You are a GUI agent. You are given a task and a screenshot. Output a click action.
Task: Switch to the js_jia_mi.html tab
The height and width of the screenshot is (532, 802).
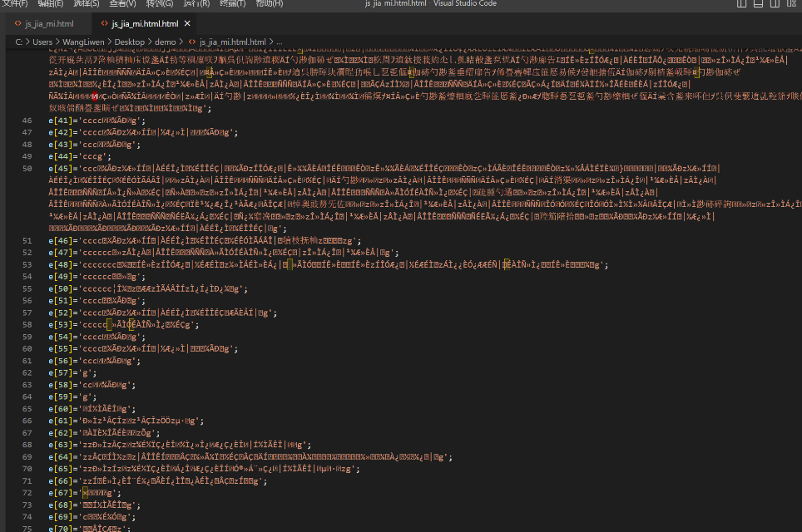(49, 23)
